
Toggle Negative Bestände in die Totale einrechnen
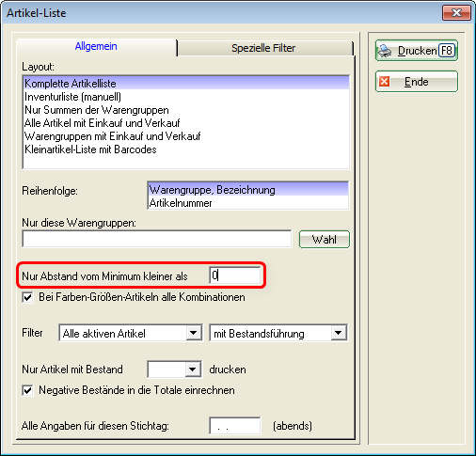click(x=27, y=390)
